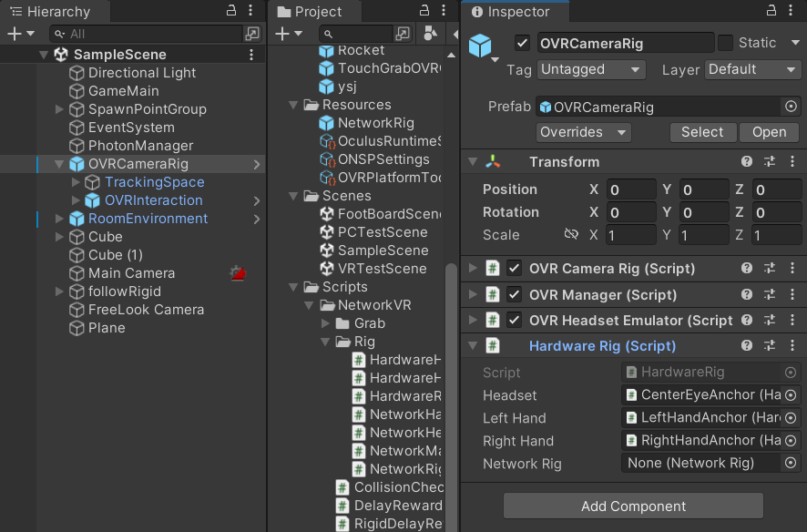Expand TrackingSpace in Hierarchy

pyautogui.click(x=76, y=182)
